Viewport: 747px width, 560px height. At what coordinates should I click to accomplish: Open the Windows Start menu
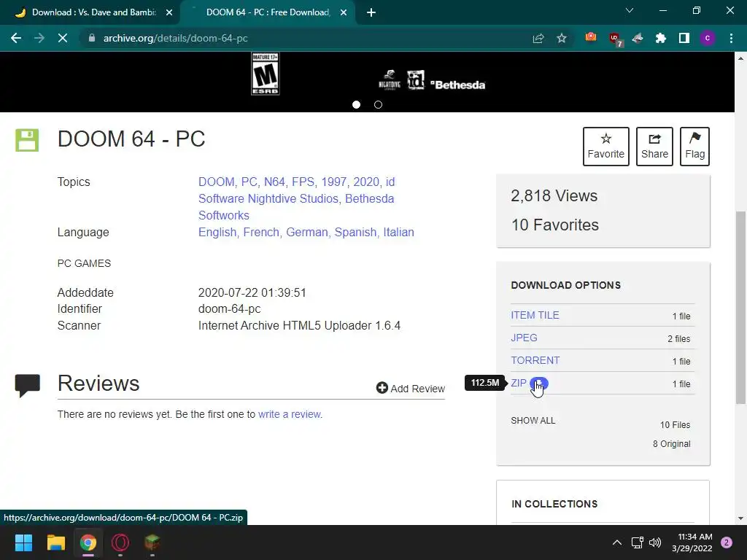point(23,542)
